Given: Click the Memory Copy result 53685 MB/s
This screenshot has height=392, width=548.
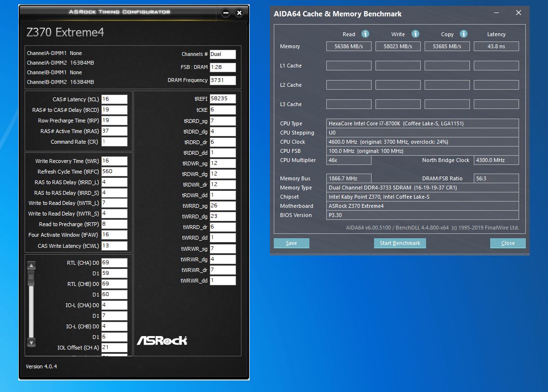Looking at the screenshot, I should [x=447, y=46].
